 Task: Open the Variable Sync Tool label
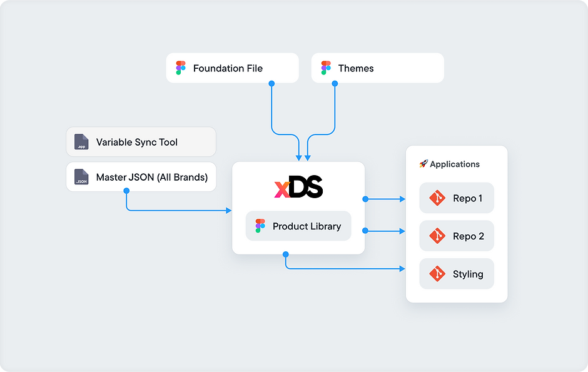(137, 142)
